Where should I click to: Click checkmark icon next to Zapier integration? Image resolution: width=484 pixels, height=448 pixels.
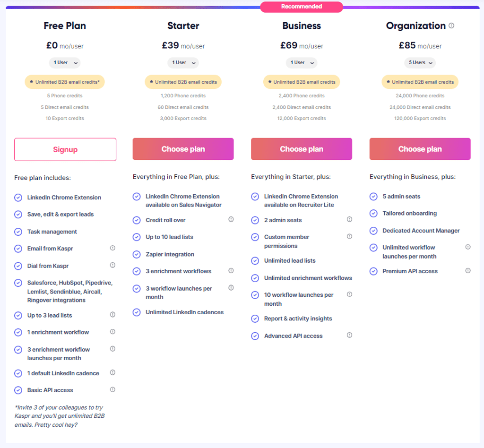click(137, 254)
